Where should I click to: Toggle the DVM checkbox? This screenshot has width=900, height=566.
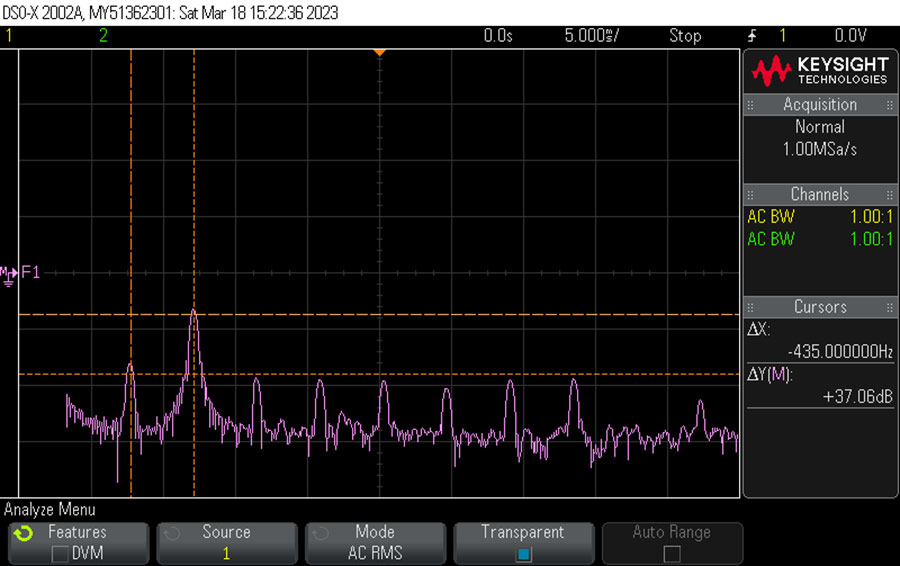(x=60, y=554)
